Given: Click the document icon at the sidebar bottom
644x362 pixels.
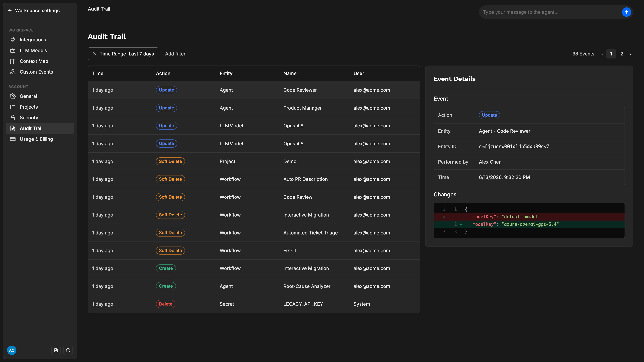Looking at the screenshot, I should point(56,350).
